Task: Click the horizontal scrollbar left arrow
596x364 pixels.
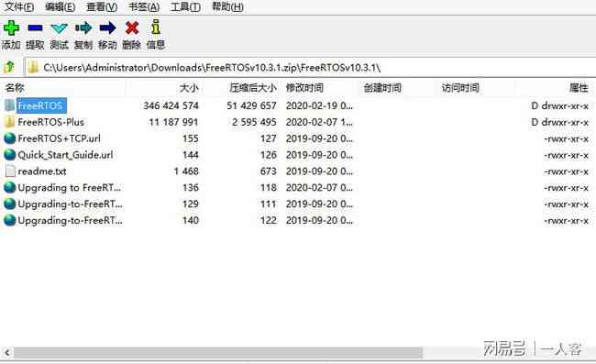Action: 6,352
